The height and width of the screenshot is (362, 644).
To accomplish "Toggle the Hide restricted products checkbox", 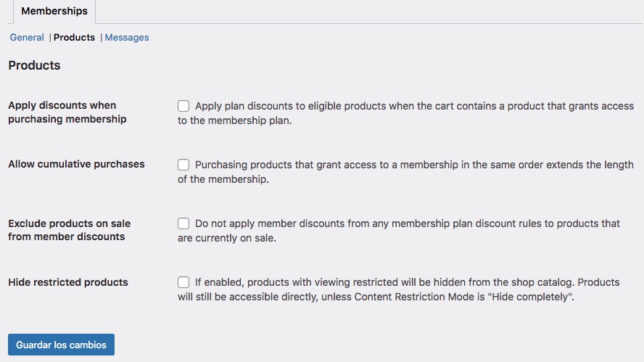I will [x=183, y=282].
